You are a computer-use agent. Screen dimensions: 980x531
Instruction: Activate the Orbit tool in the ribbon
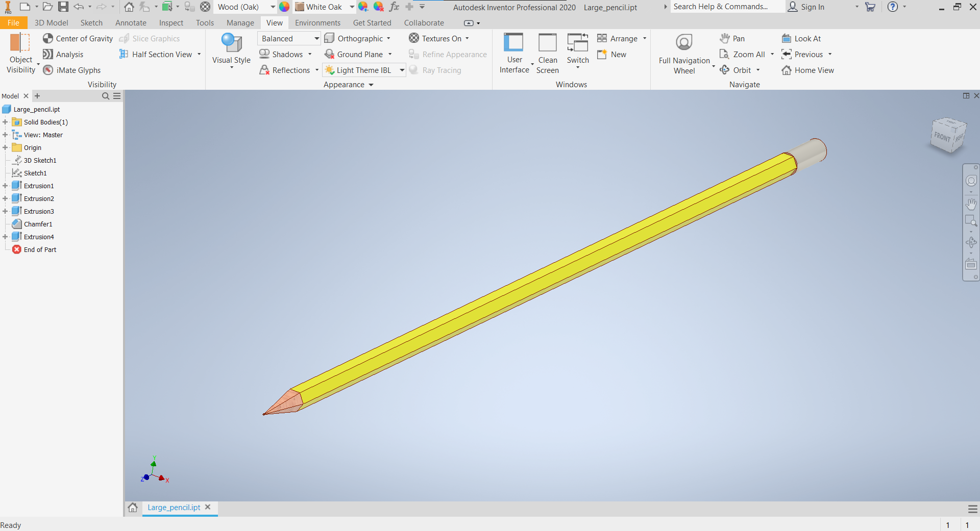(x=735, y=70)
